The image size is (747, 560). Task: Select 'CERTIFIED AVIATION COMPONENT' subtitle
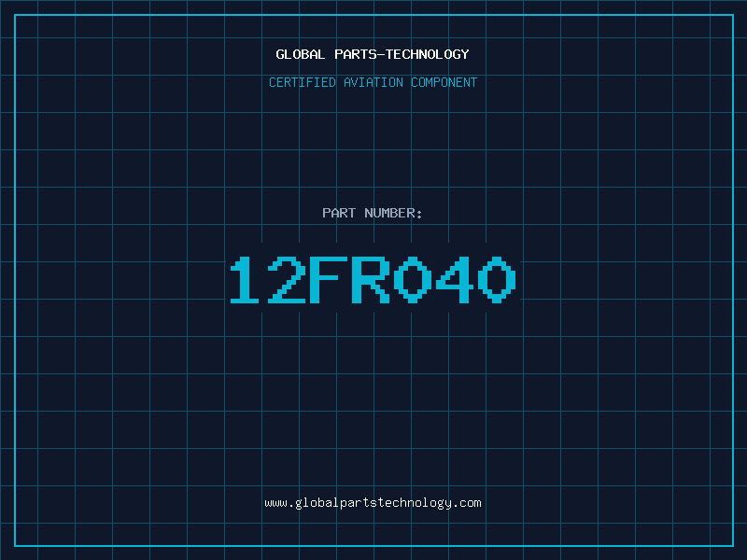click(x=373, y=82)
